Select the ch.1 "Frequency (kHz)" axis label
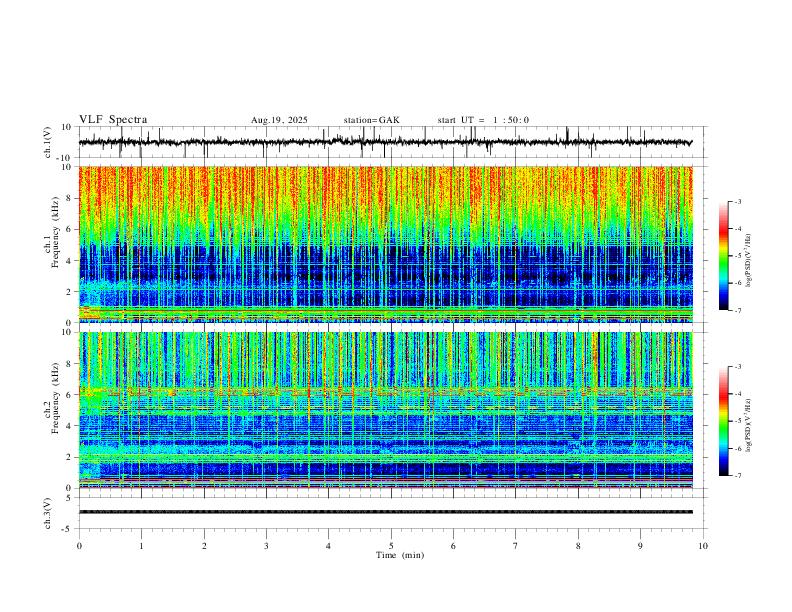Viewport: 792px width, 612px height. click(x=56, y=232)
